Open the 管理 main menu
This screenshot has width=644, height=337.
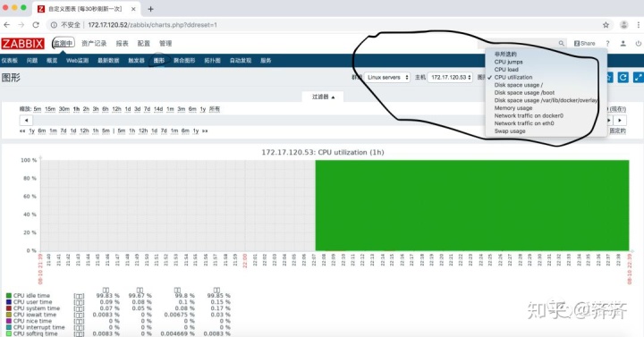click(165, 43)
